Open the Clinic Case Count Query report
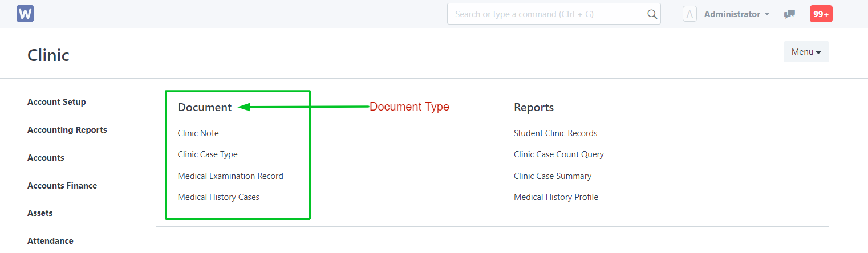The height and width of the screenshot is (253, 868). tap(558, 154)
